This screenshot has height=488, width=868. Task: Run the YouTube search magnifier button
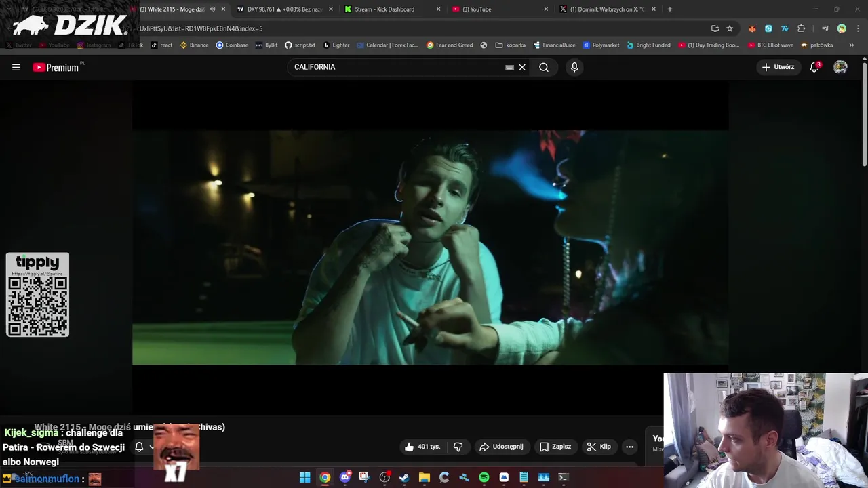(544, 67)
